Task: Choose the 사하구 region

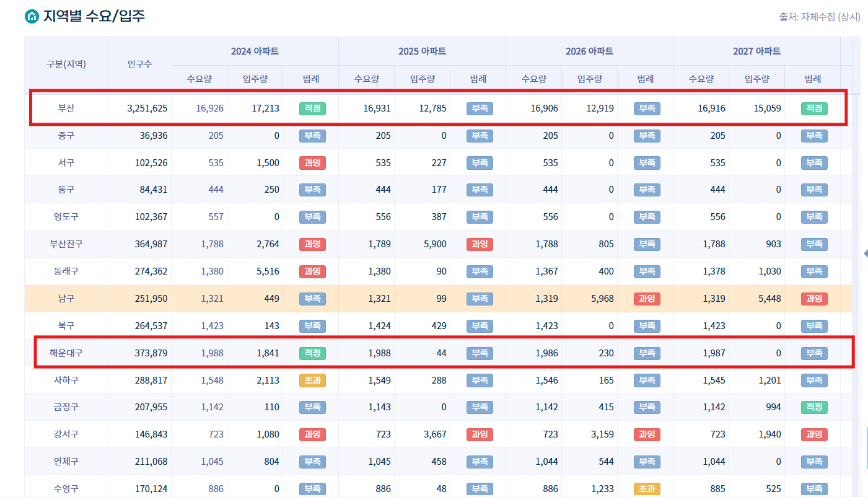Action: tap(66, 380)
